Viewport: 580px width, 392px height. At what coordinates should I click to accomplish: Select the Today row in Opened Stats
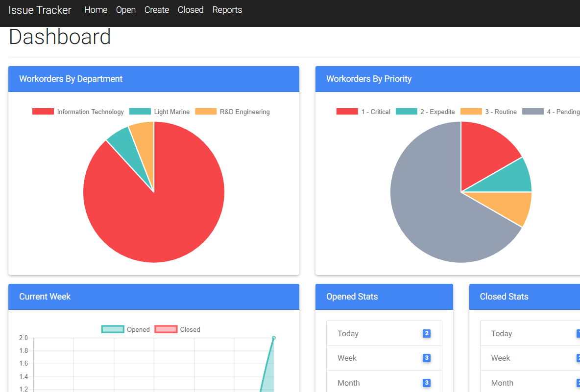point(384,333)
